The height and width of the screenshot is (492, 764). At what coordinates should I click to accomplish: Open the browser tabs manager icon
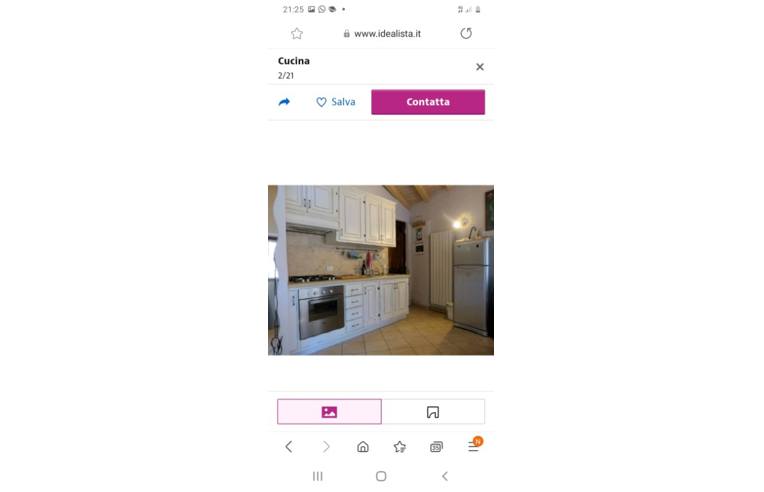437,447
